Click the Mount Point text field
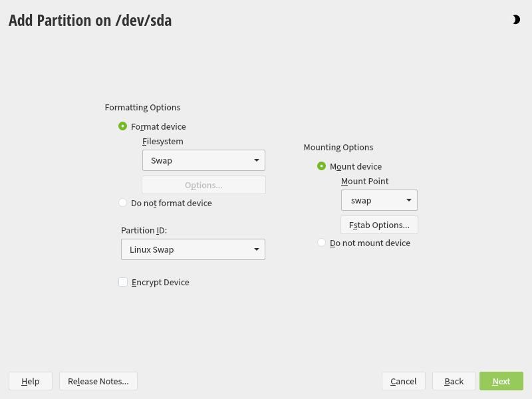The image size is (532, 399). tap(369, 200)
